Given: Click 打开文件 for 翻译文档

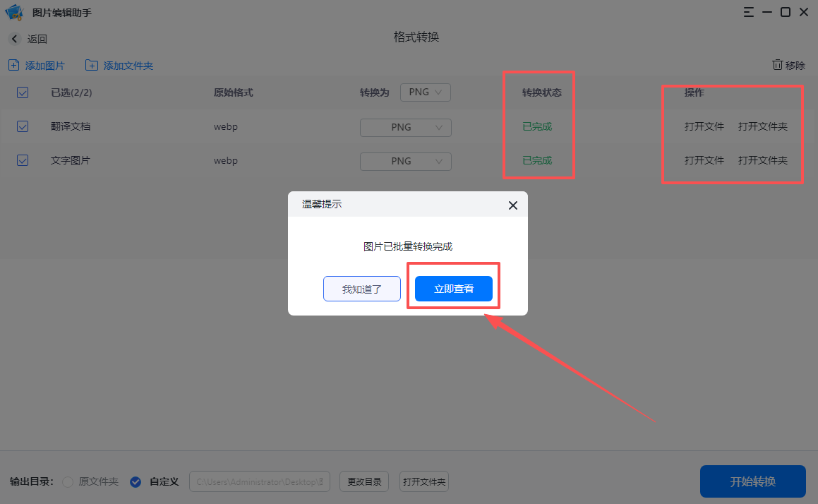Looking at the screenshot, I should (704, 126).
